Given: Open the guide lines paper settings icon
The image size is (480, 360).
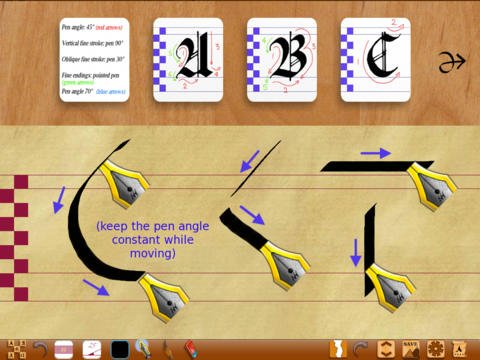Looking at the screenshot, I should tap(64, 349).
